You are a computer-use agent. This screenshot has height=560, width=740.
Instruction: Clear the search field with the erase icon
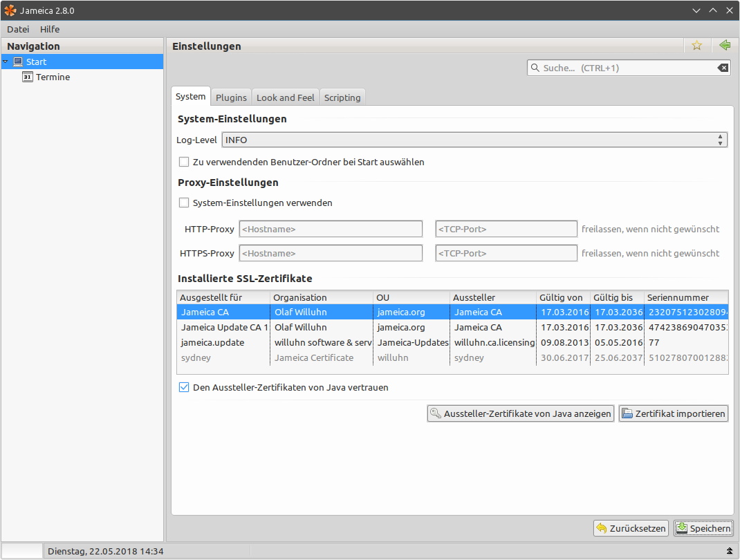pyautogui.click(x=723, y=68)
